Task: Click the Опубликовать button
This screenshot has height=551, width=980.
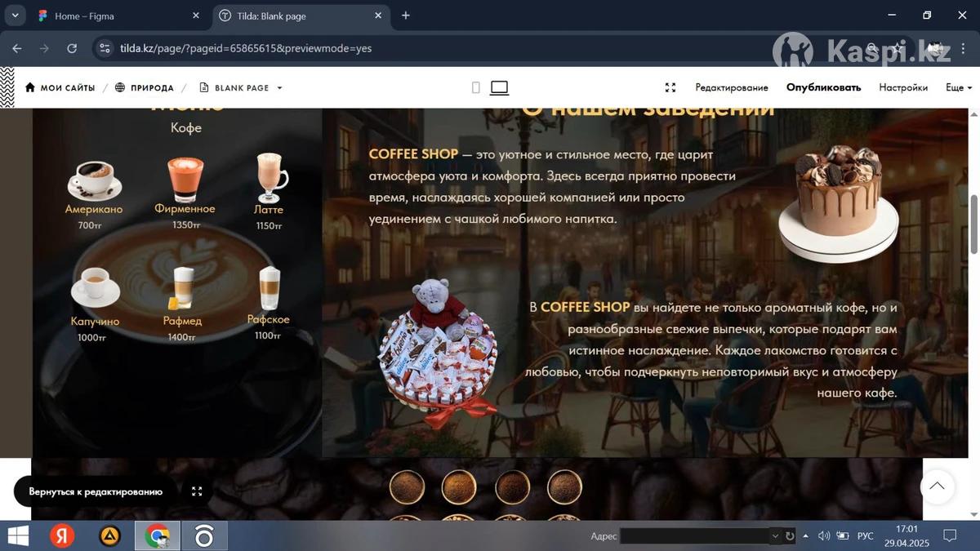Action: point(823,87)
